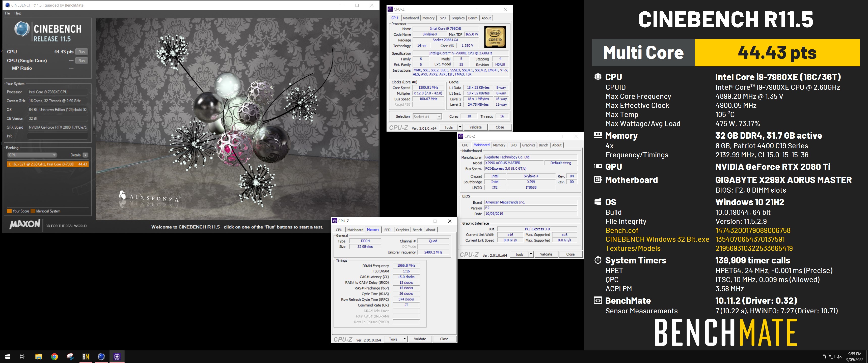Click the network tray icon

832,357
